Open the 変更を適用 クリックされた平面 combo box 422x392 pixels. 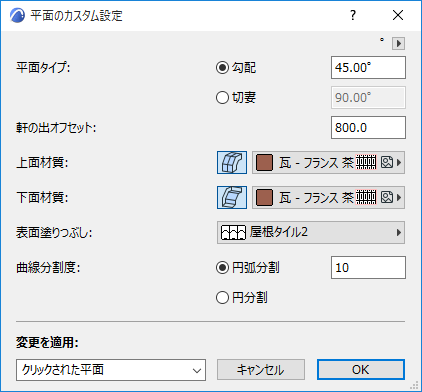pyautogui.click(x=111, y=370)
